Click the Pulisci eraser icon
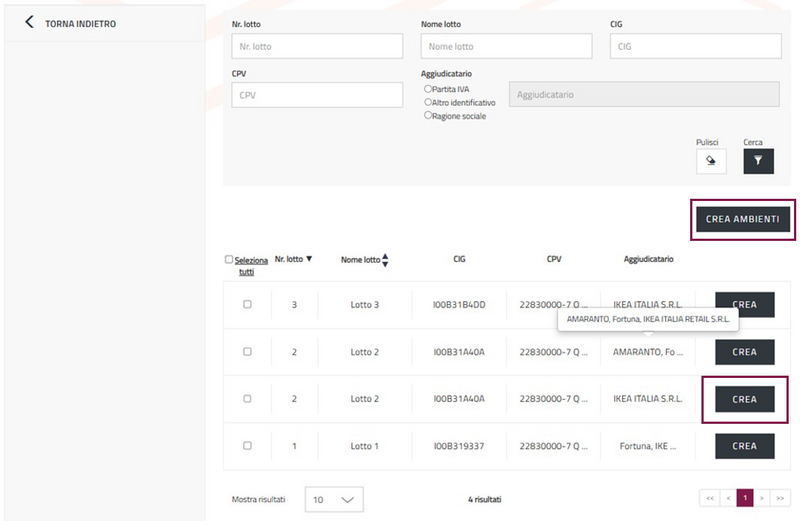The height and width of the screenshot is (521, 800). 711,161
